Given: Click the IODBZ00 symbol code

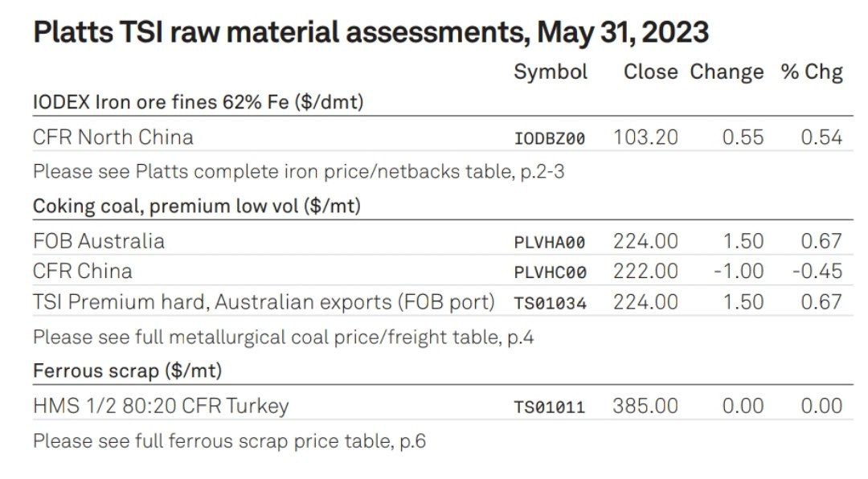Looking at the screenshot, I should tap(550, 138).
